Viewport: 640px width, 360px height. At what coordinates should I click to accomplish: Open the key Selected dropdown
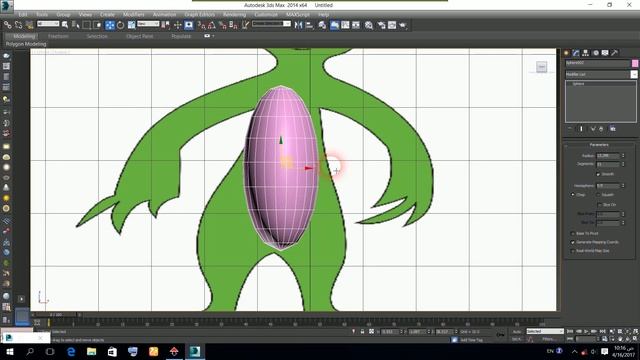544,331
